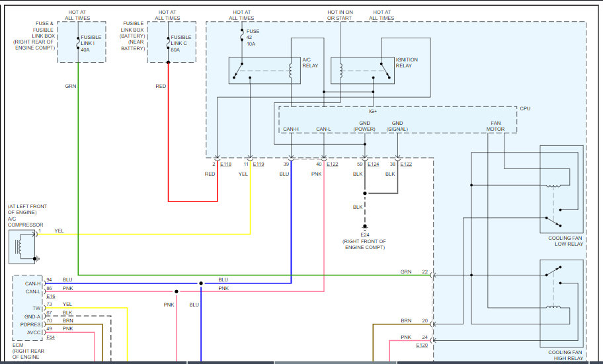Select the ECM CAN-H pin 94
Viewport: 603px width, 364px height.
(49, 280)
